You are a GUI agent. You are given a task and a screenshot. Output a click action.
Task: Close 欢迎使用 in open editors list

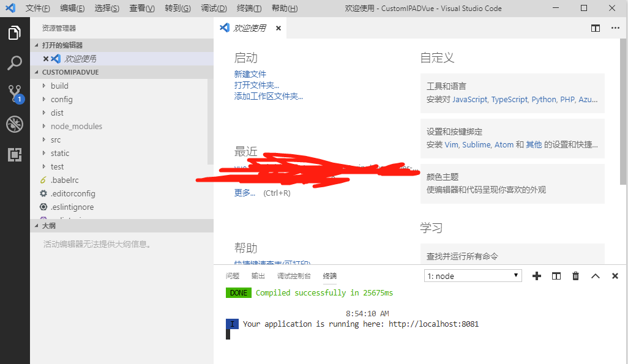click(x=46, y=59)
